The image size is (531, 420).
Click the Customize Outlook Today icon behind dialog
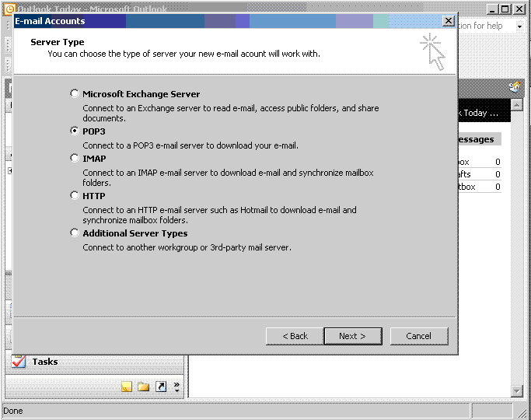[515, 87]
